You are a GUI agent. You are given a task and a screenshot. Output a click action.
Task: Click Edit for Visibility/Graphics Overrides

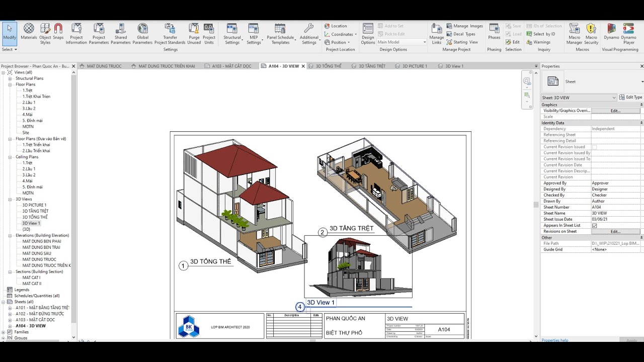[x=615, y=111]
